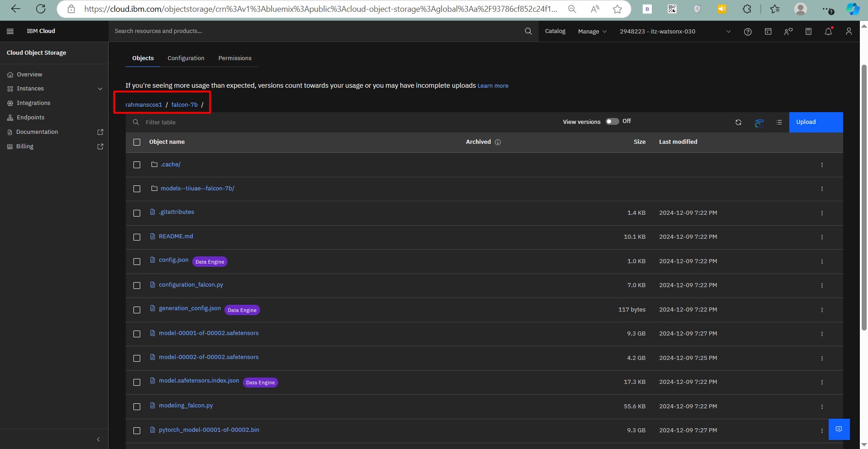Go to rahmanscos1 breadcrumb

pos(143,105)
